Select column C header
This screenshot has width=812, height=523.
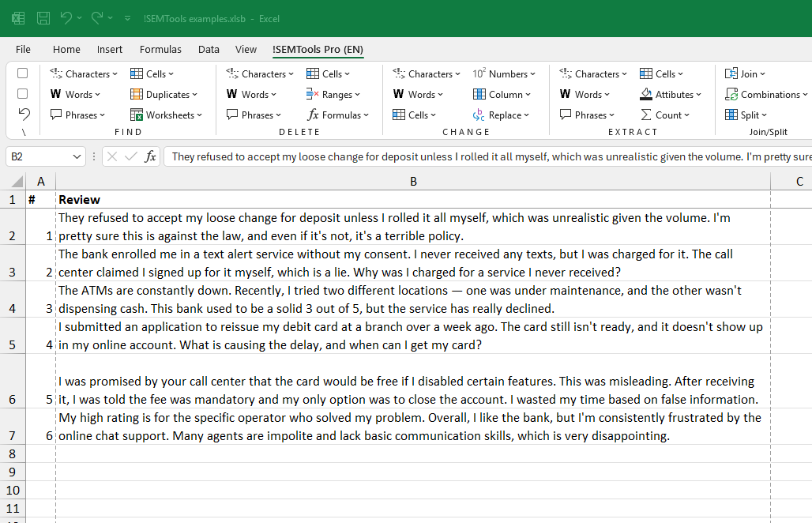click(x=799, y=182)
